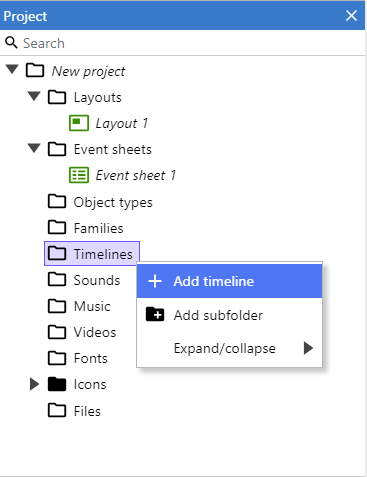This screenshot has height=477, width=367.
Task: Expand the Icons folder arrow
Action: coord(34,384)
